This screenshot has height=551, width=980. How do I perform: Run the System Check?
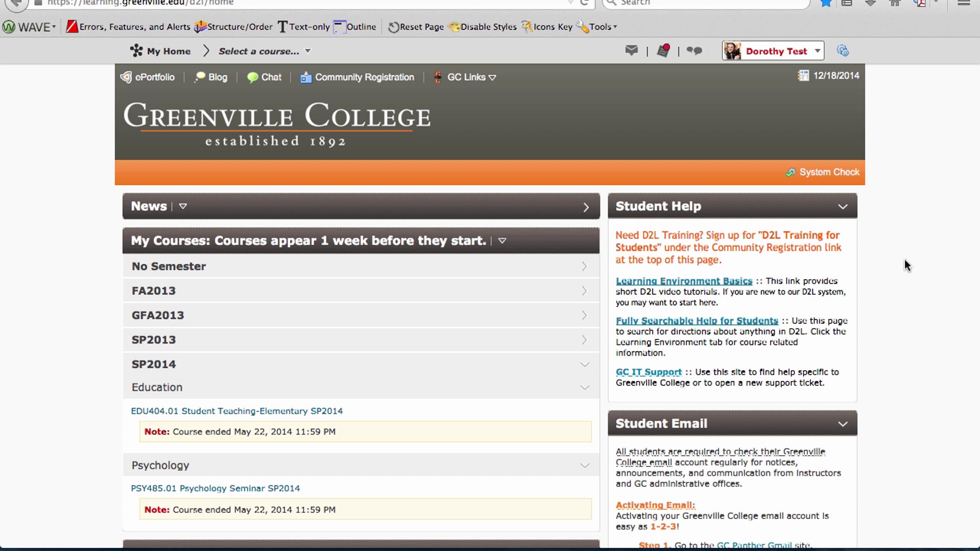point(822,172)
